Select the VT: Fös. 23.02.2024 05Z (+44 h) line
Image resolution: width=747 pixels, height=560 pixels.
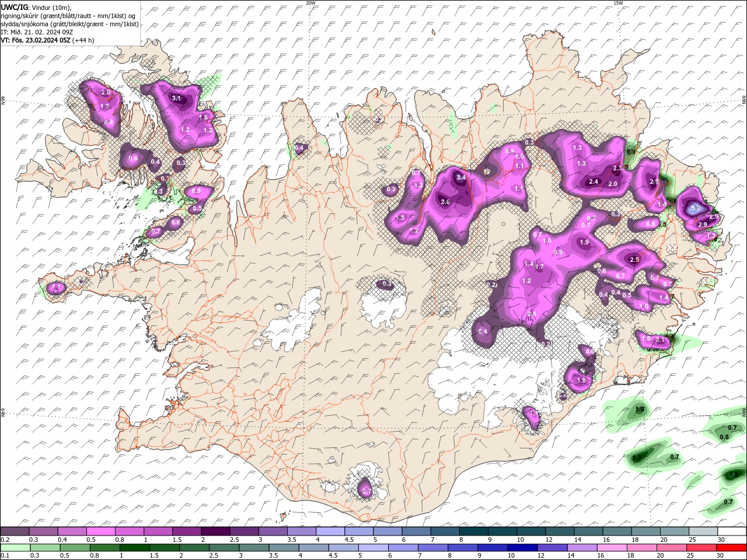click(x=47, y=40)
